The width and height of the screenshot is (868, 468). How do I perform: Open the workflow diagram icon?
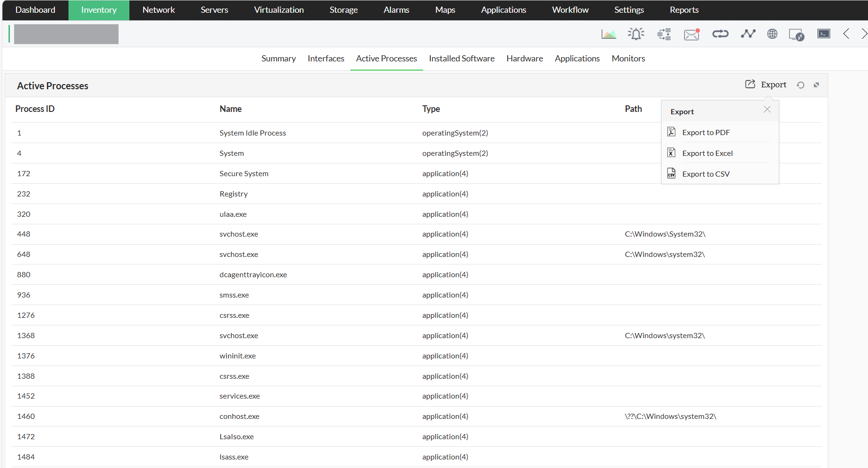[664, 34]
